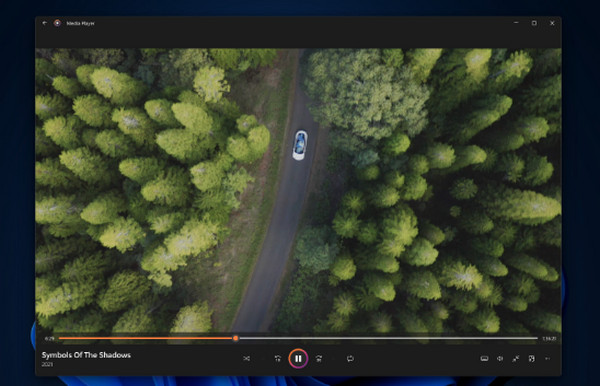Go back with the back arrow
The image size is (600, 386).
45,23
